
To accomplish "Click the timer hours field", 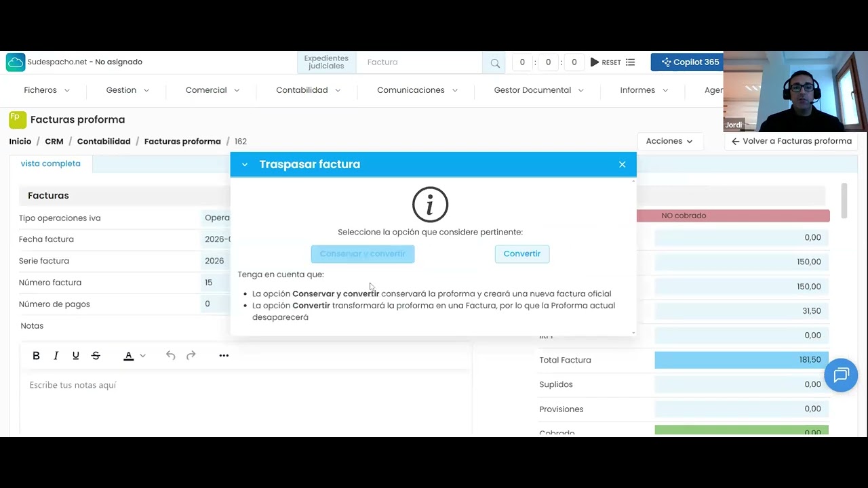I will click(522, 62).
